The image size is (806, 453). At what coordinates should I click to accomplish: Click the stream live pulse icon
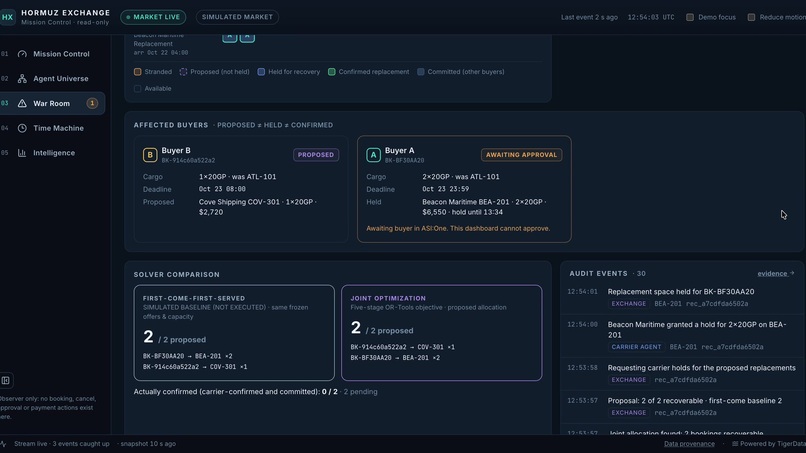click(x=3, y=444)
